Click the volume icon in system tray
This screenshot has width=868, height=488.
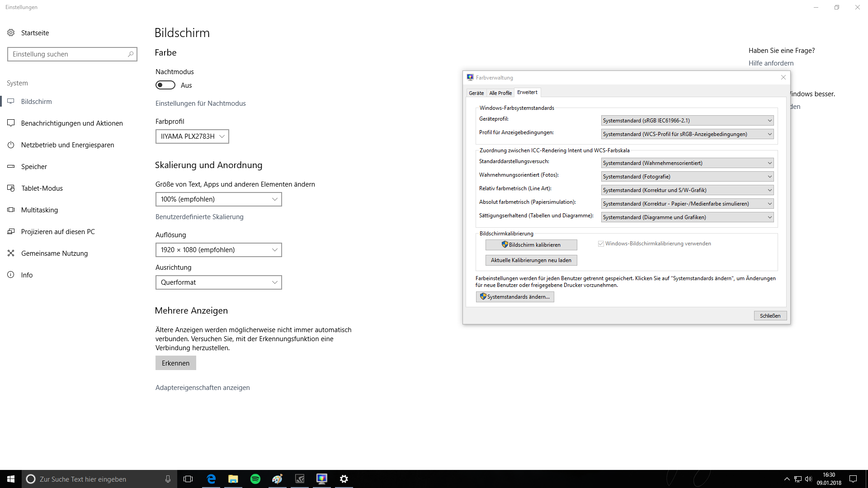coord(808,479)
